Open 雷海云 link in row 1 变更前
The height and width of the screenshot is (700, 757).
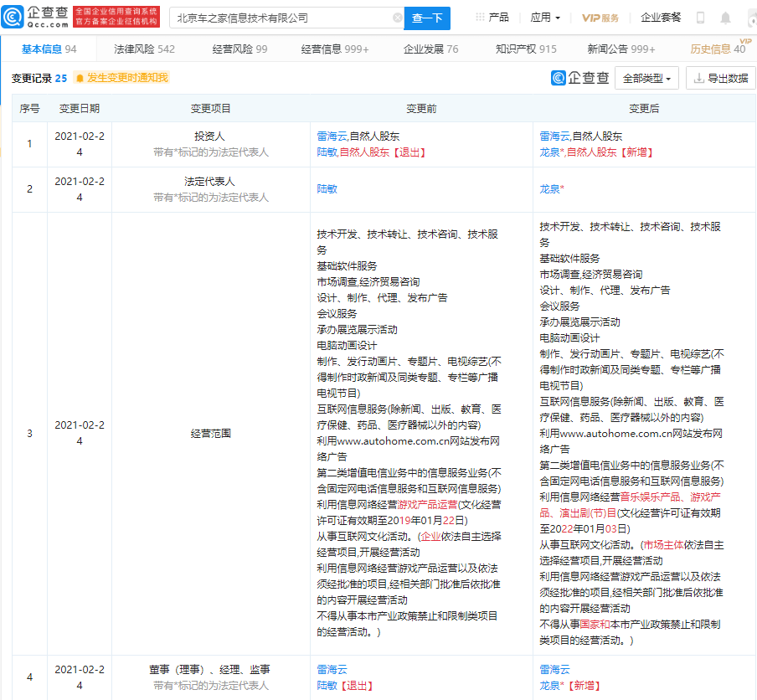(332, 136)
